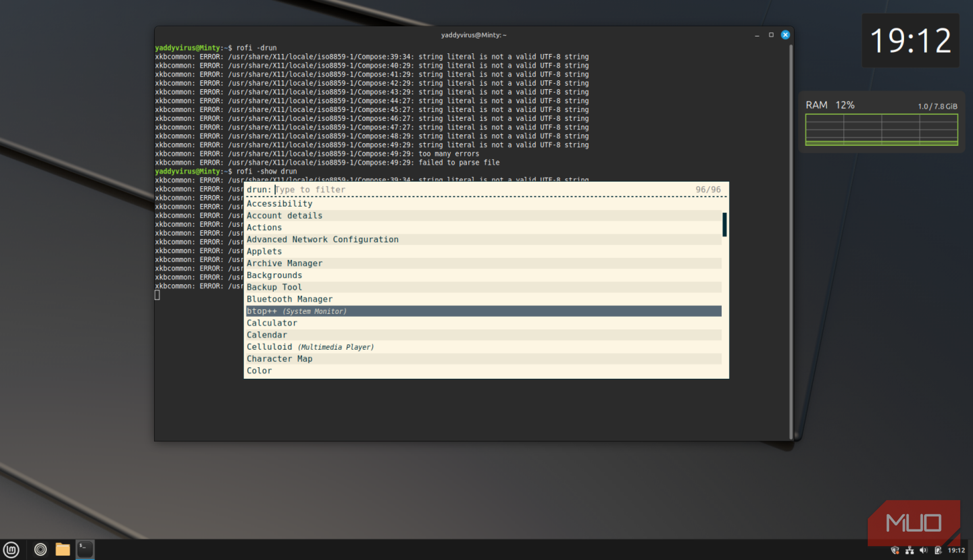Open the Linux Mint start menu
This screenshot has width=973, height=560.
11,550
